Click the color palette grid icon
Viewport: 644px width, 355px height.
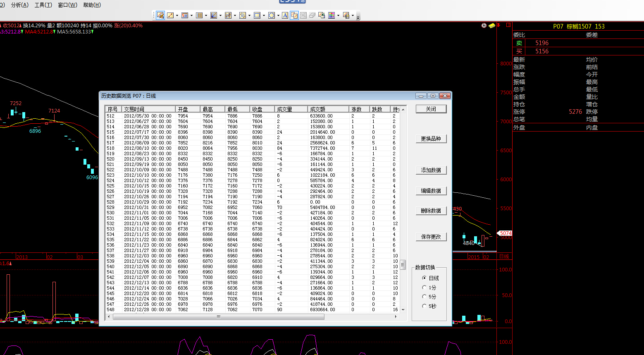coord(332,15)
